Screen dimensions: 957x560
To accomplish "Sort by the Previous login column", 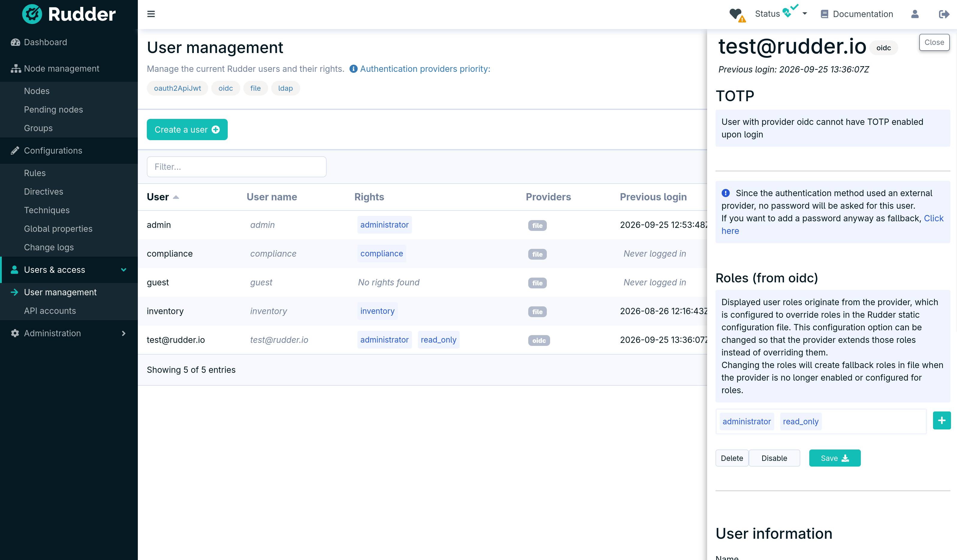I will pos(653,197).
